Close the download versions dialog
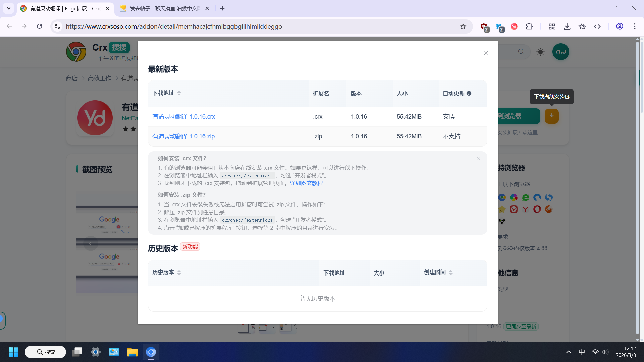 [486, 53]
